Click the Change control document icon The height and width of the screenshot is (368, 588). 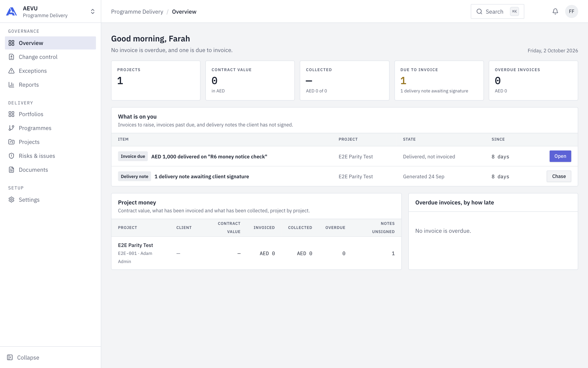11,57
